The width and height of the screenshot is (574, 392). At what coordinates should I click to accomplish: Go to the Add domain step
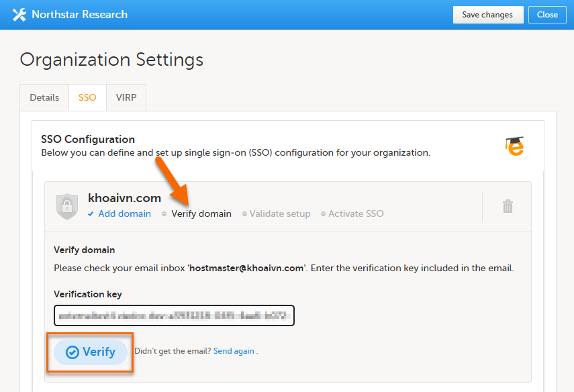coord(124,214)
